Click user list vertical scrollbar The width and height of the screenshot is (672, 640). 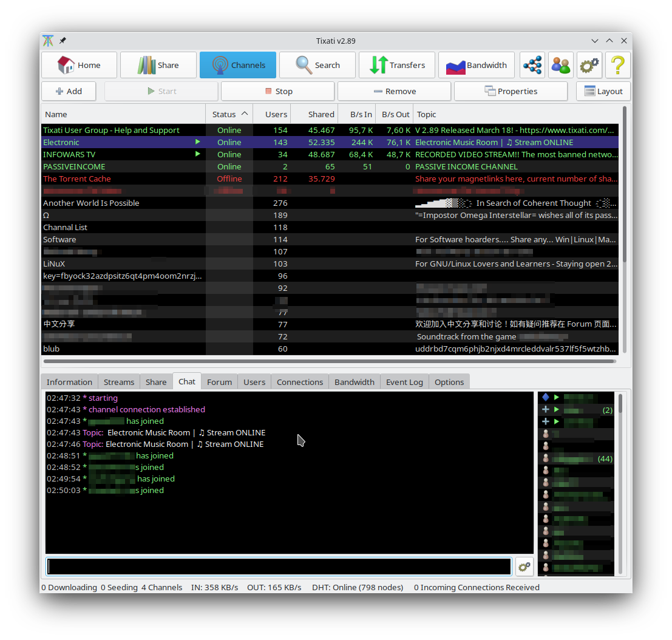(620, 404)
